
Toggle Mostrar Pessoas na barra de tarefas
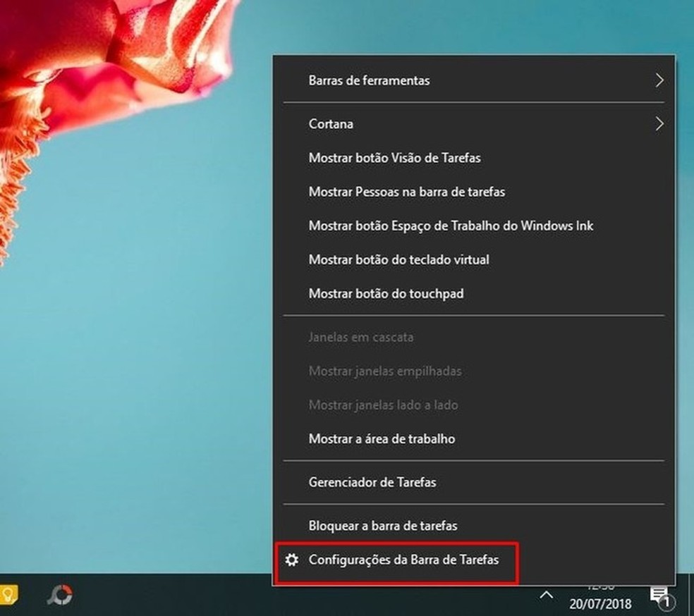point(473,192)
